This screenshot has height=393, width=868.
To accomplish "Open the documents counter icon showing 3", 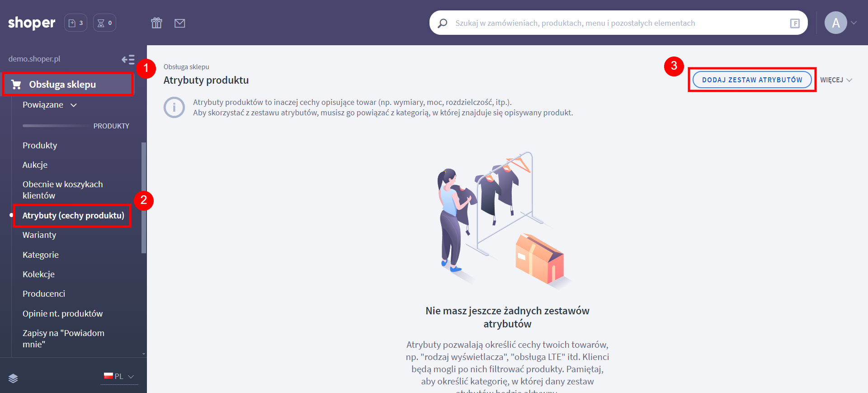I will click(x=75, y=23).
